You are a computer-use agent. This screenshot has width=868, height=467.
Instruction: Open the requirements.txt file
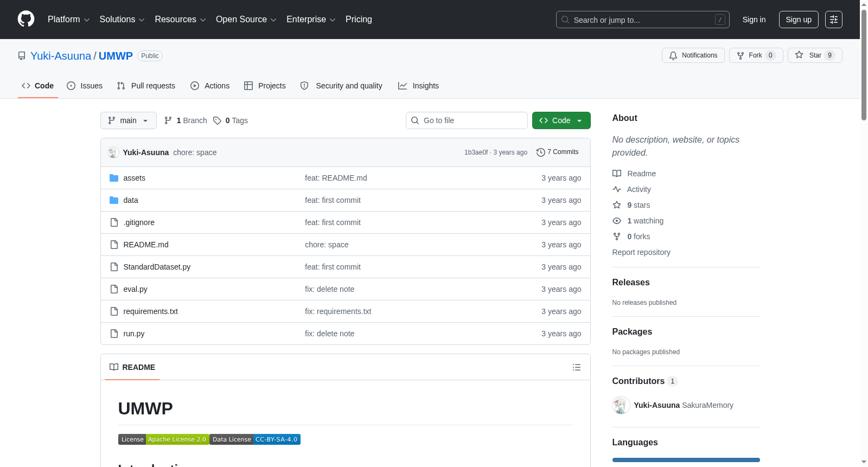(x=150, y=311)
